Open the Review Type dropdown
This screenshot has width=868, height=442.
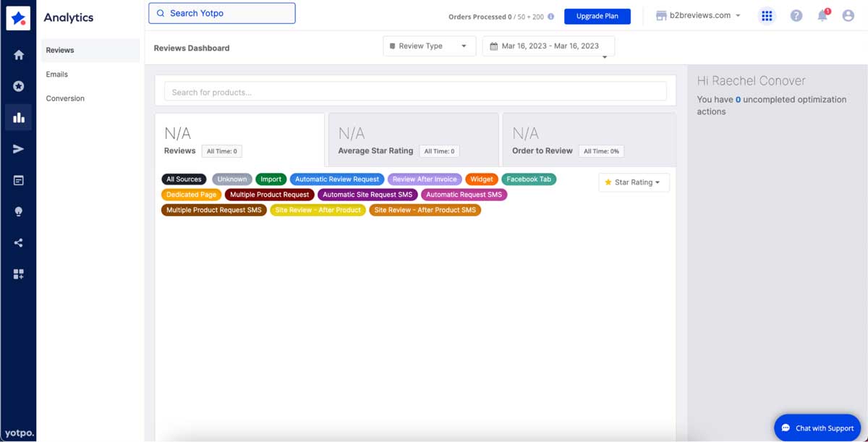pos(429,46)
